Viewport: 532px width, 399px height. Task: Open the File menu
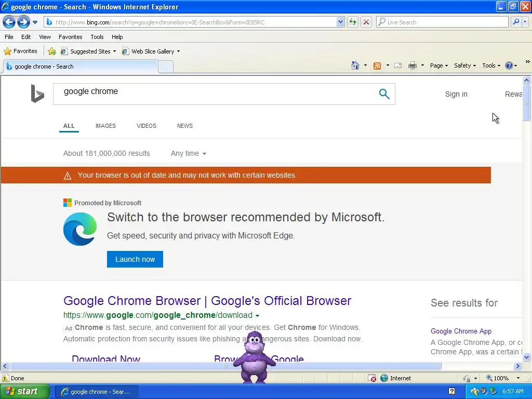coord(9,37)
